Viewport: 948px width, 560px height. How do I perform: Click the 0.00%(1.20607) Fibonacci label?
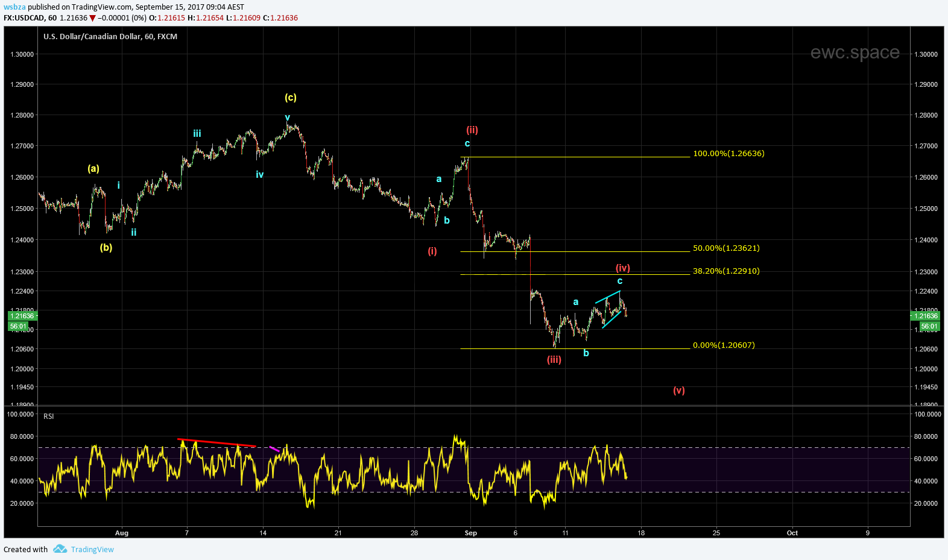tap(724, 345)
